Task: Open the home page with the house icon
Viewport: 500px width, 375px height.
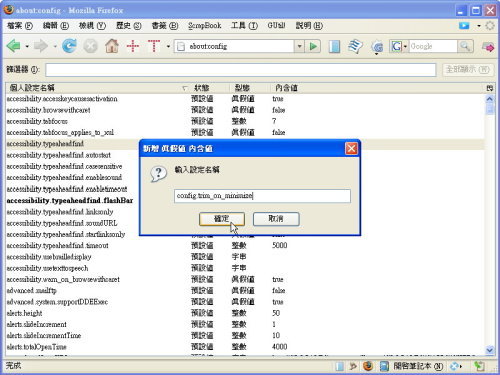Action: [112, 46]
